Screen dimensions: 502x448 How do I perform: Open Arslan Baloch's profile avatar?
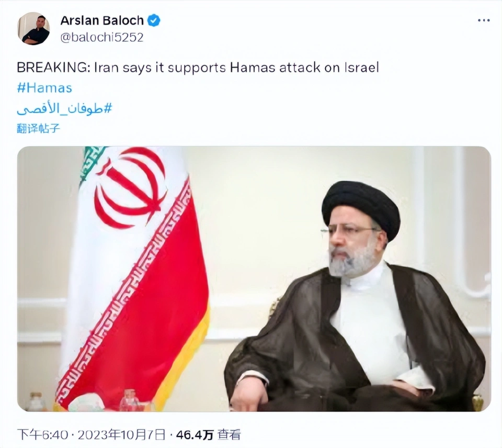click(33, 28)
